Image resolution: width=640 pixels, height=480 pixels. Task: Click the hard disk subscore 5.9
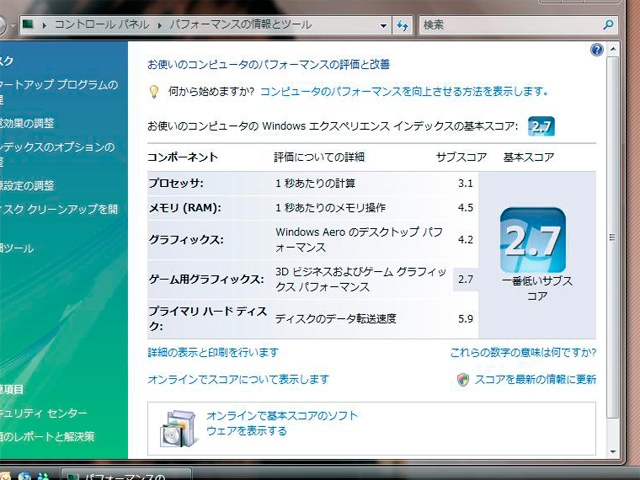point(465,319)
